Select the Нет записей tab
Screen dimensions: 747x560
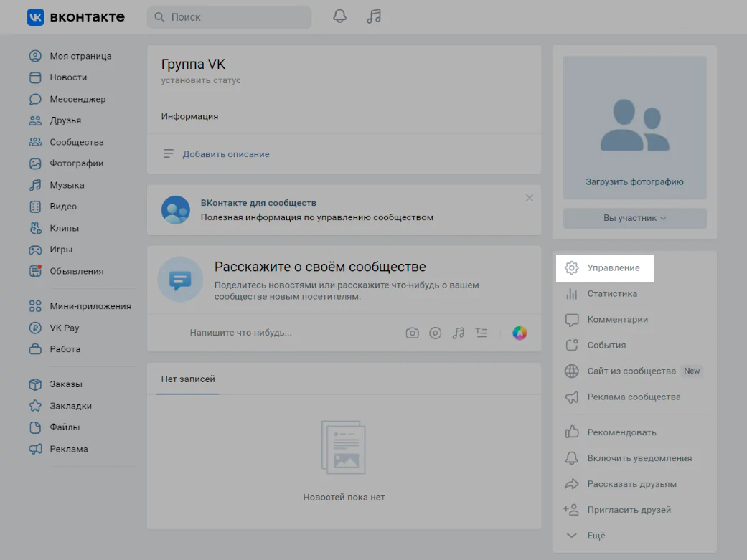[188, 379]
